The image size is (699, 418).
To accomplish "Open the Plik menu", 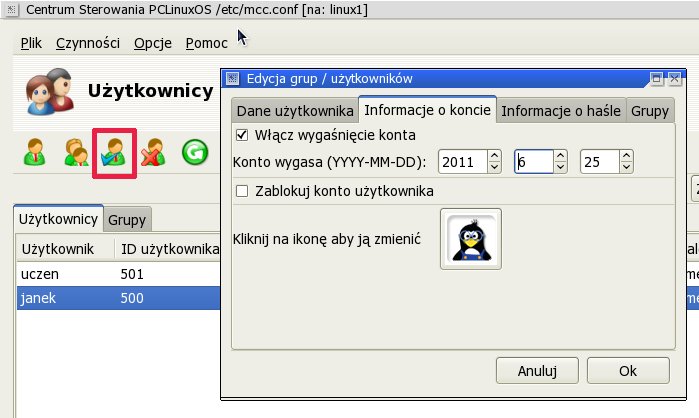I will point(31,43).
